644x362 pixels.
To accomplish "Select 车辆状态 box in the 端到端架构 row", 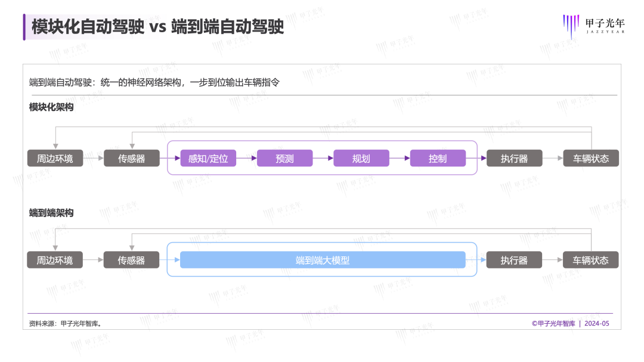I will point(591,260).
